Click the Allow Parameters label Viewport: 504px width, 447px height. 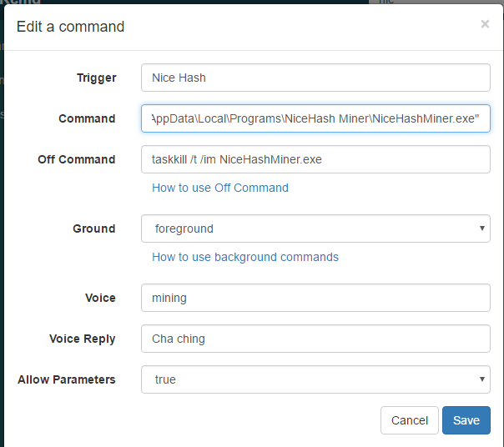[67, 379]
